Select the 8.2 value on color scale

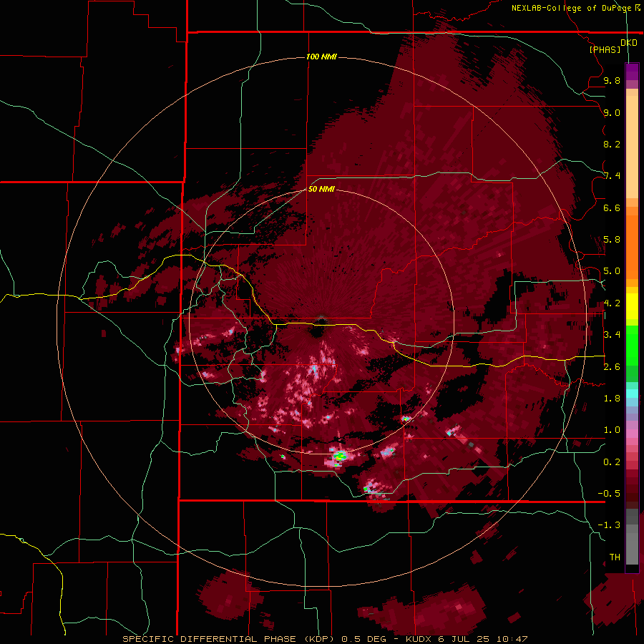[x=612, y=144]
